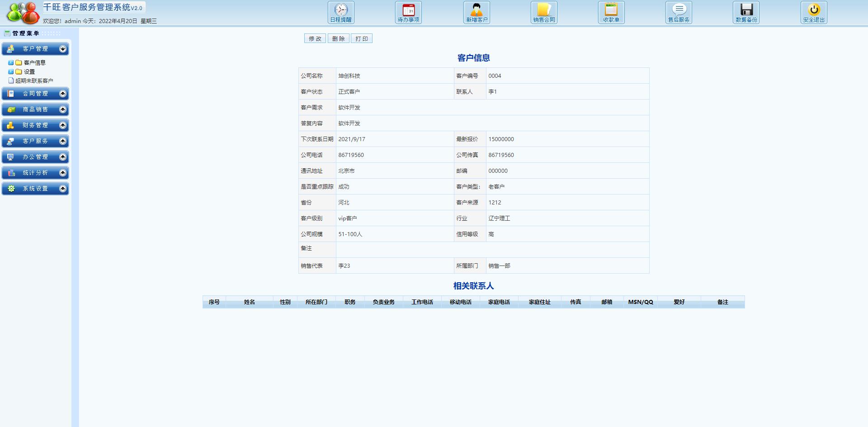Screen dimensions: 868x427
Task: Expand 合同管理 section with its arrow
Action: tap(63, 94)
